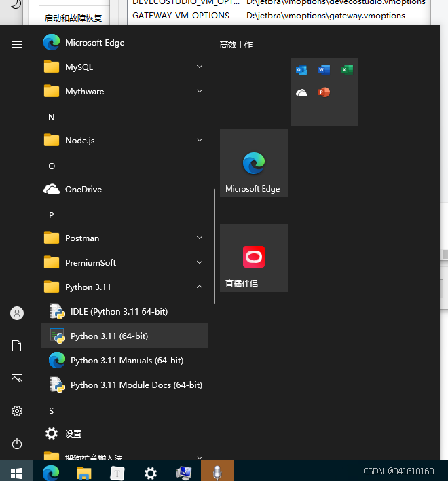
Task: Click the S letter header
Action: 52,411
